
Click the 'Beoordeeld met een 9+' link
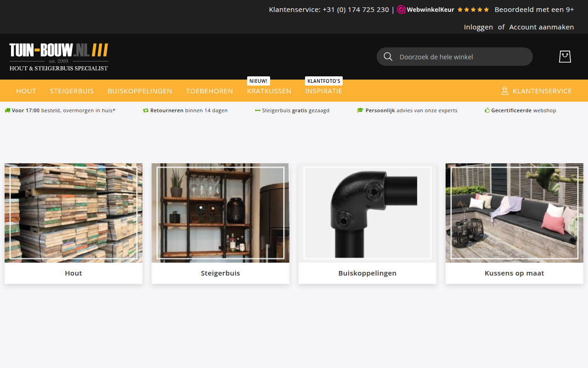pos(534,9)
